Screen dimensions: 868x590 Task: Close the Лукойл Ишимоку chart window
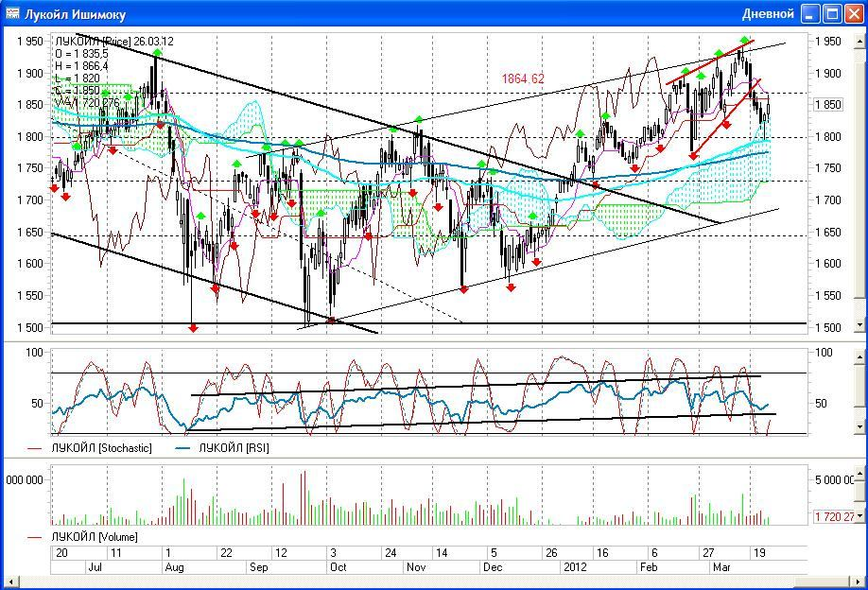point(854,14)
